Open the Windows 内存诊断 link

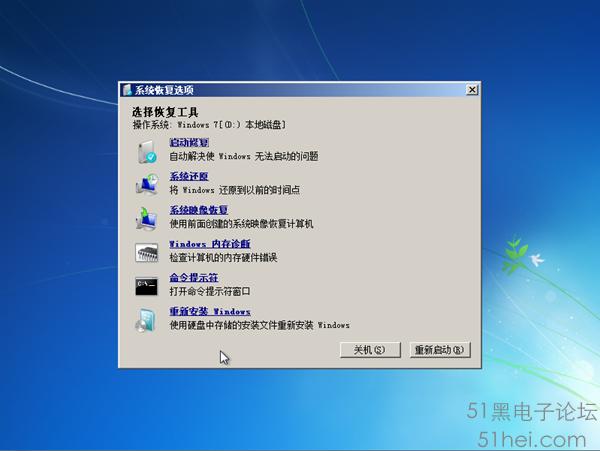[x=210, y=244]
